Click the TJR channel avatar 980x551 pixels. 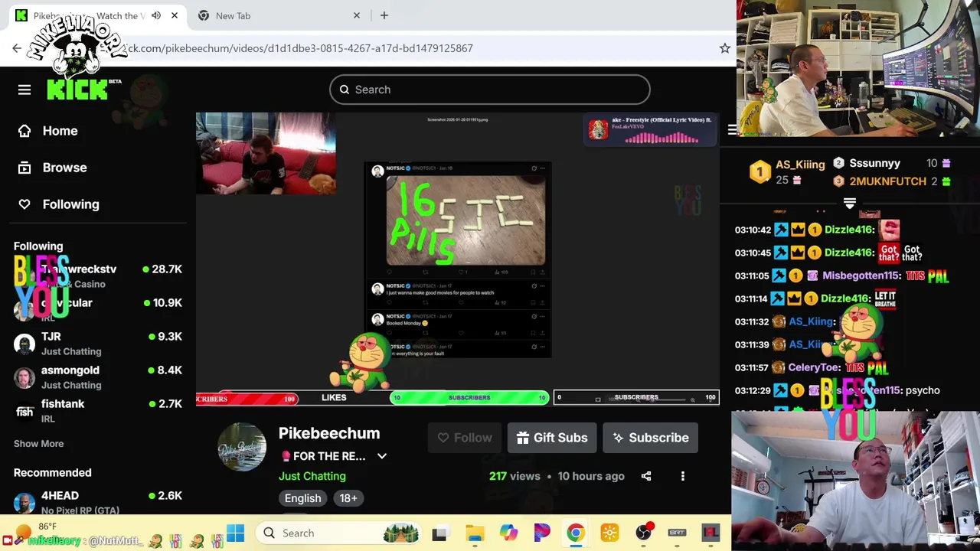tap(24, 344)
